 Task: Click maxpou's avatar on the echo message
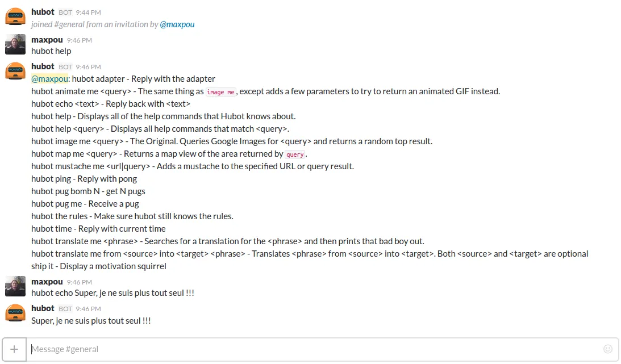tap(15, 286)
